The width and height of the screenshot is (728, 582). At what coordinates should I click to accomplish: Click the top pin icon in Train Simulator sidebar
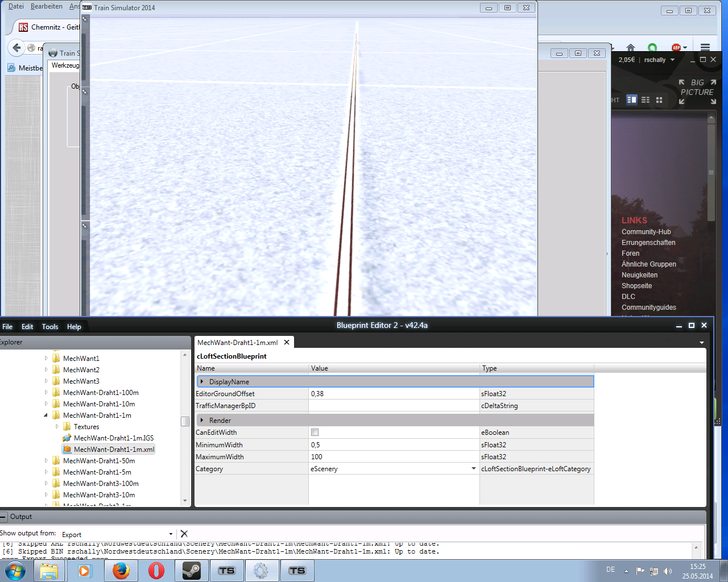85,19
